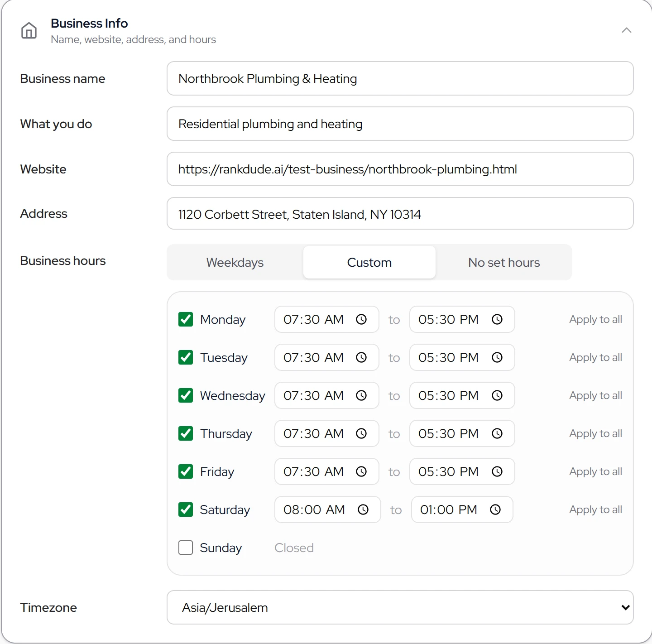Click the Address input field

[x=400, y=213]
